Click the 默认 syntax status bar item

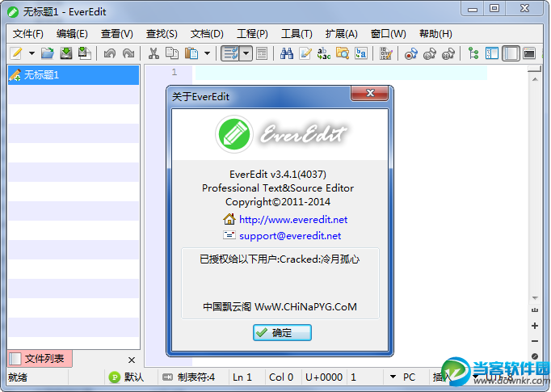click(127, 377)
